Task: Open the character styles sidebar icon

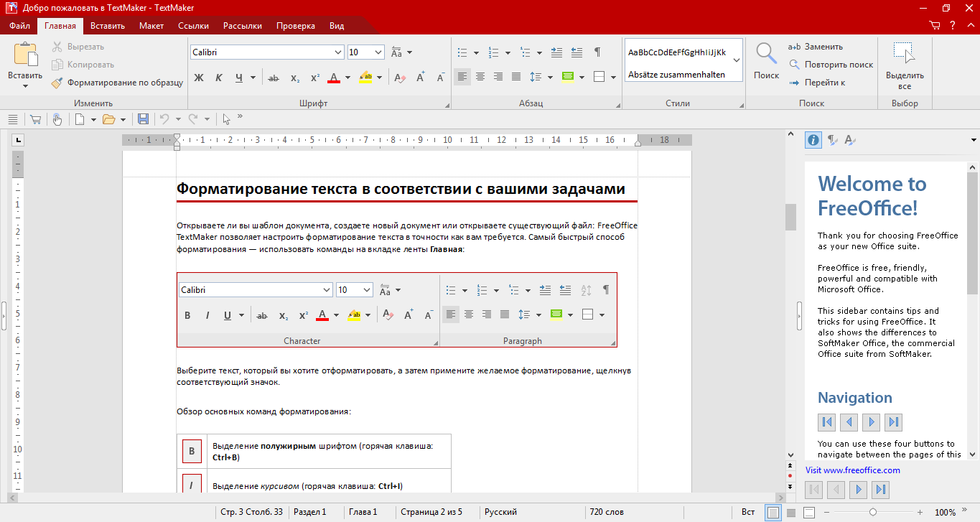Action: pyautogui.click(x=850, y=140)
